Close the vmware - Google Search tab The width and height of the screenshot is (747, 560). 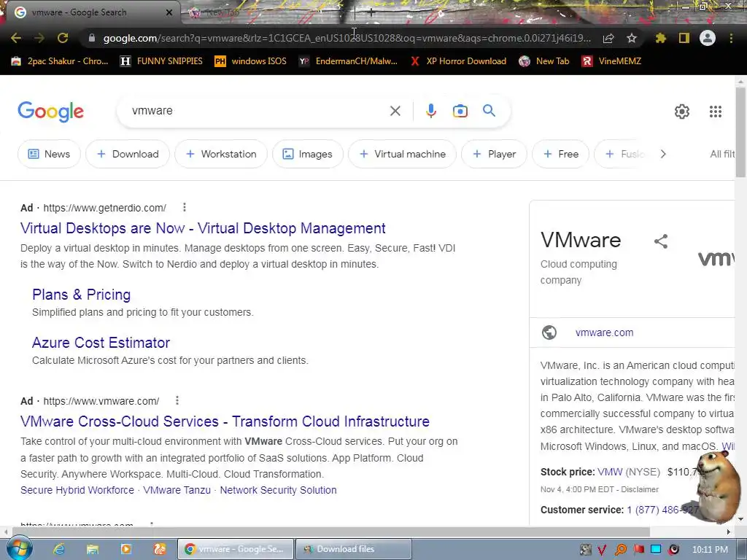coord(169,12)
